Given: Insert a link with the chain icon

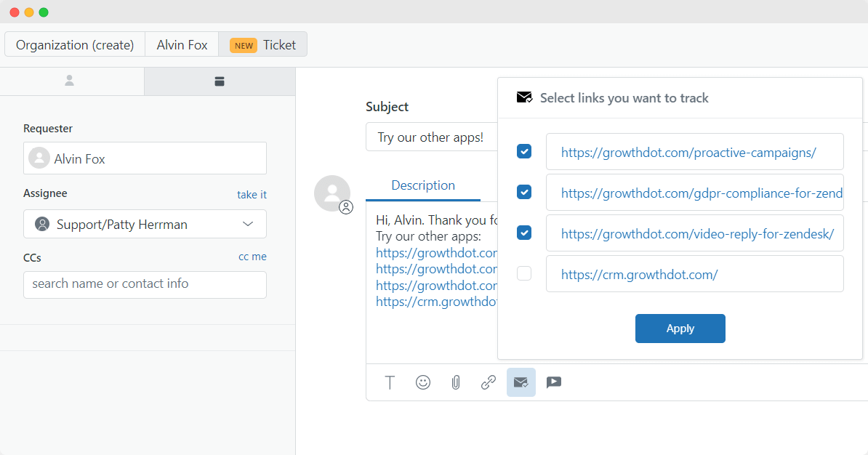Looking at the screenshot, I should (489, 382).
